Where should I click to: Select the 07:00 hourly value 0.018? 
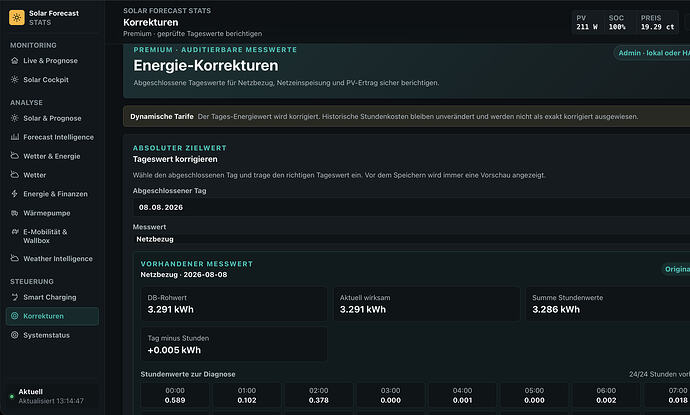coord(667,395)
